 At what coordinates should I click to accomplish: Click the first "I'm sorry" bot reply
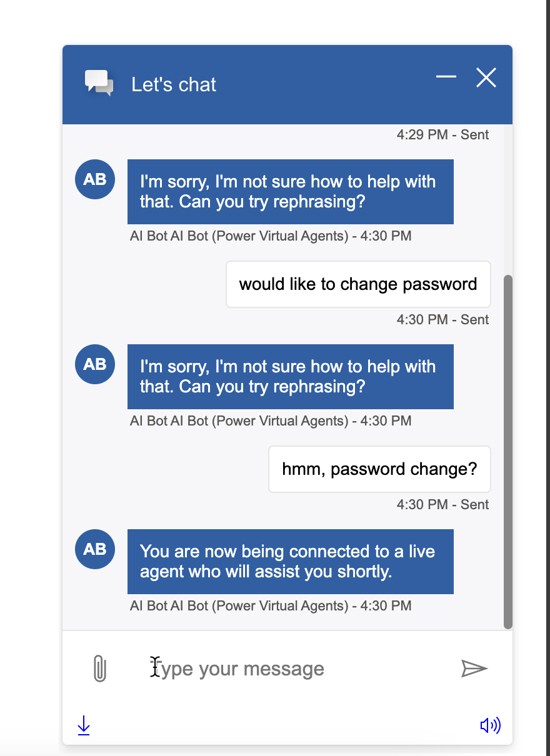290,191
